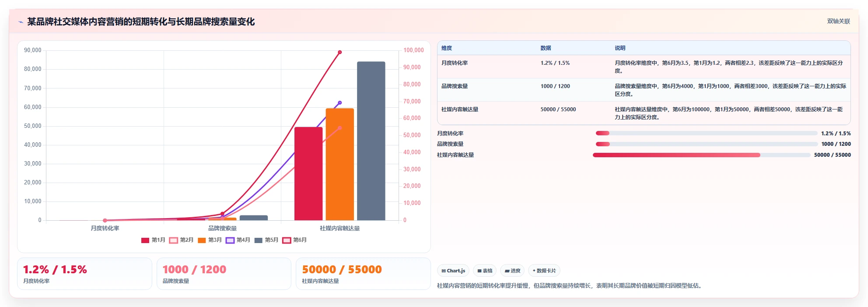Click table cell 50000 / 55000

tap(558, 109)
